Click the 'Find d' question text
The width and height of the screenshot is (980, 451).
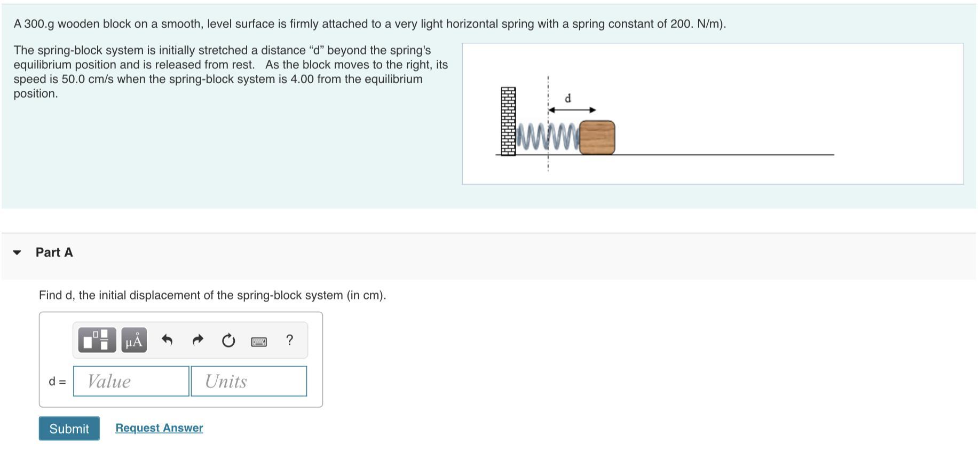pos(212,295)
